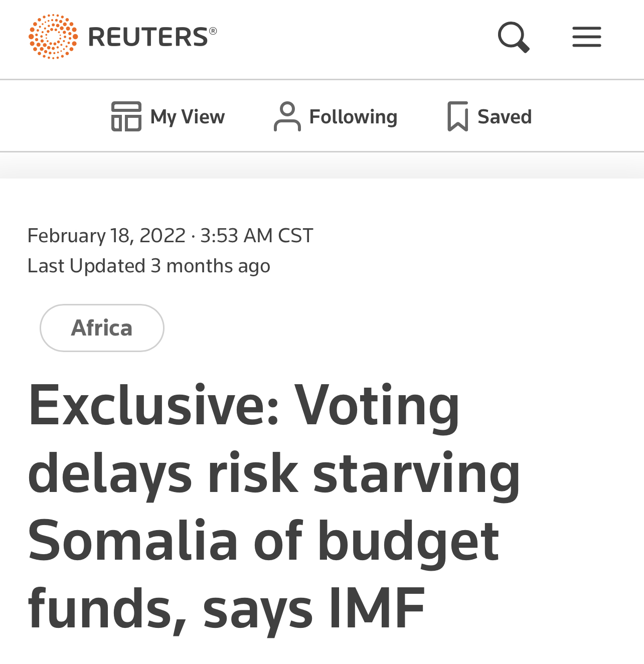Click the word Voting in the headline

point(377,406)
